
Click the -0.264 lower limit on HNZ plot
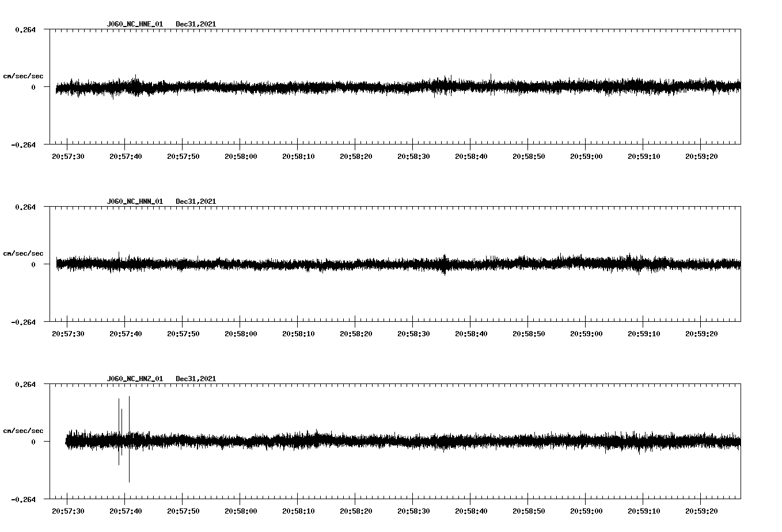coord(23,500)
